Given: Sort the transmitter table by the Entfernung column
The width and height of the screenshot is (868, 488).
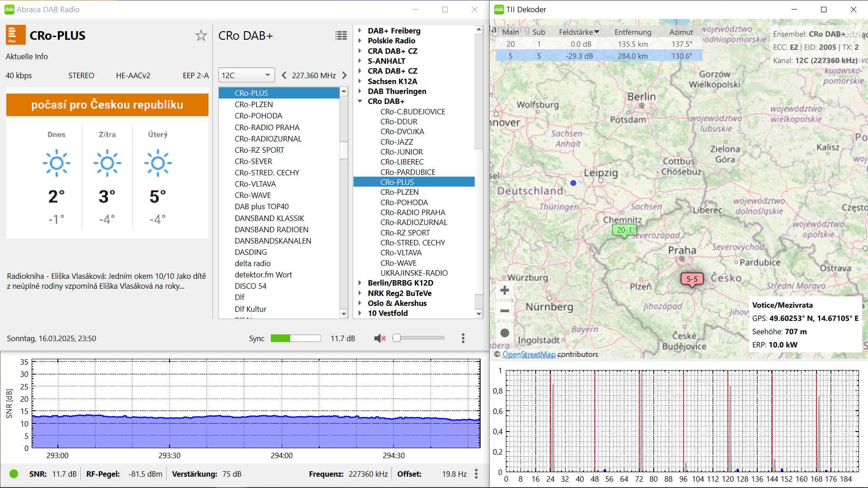Looking at the screenshot, I should (x=632, y=32).
